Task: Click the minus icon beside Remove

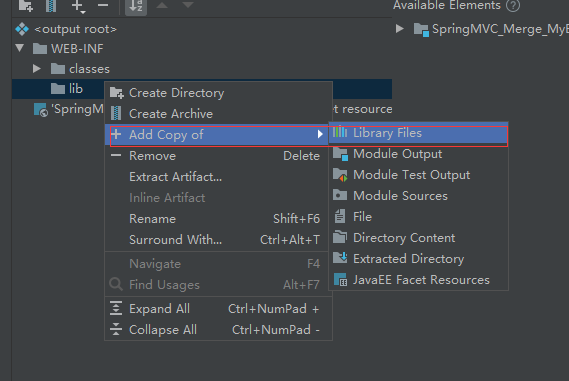Action: point(116,155)
